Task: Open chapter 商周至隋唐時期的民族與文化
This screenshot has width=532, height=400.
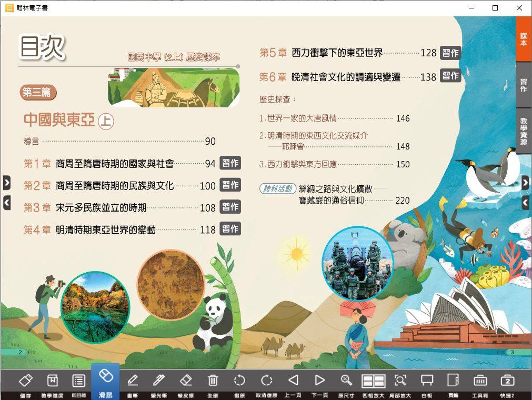Action: click(115, 186)
